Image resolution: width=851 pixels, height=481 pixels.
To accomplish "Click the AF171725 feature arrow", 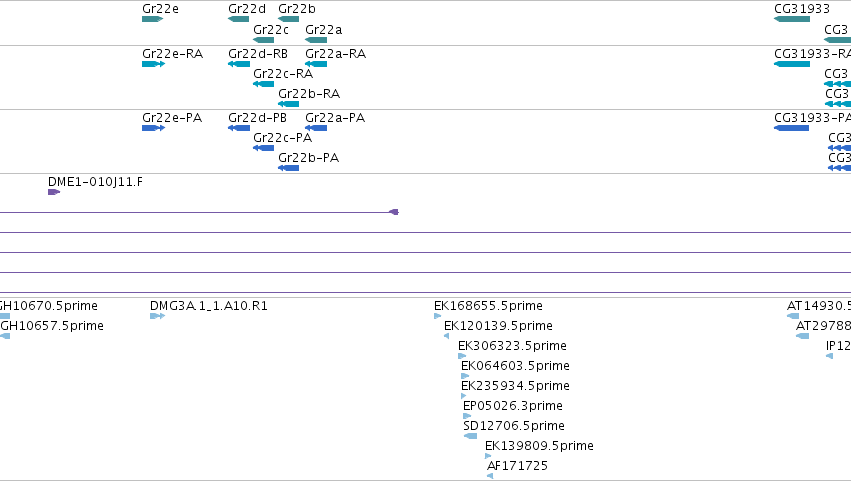I will (490, 476).
